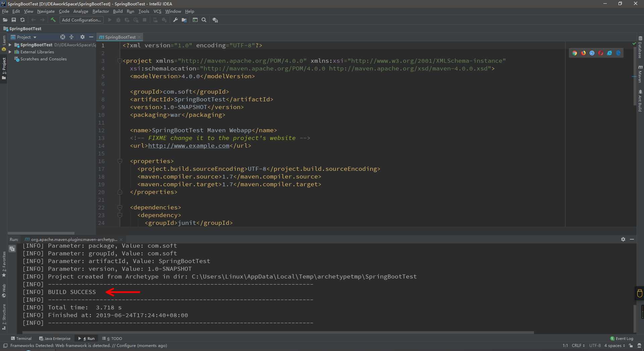Change line separator CRLF in status bar

click(578, 346)
